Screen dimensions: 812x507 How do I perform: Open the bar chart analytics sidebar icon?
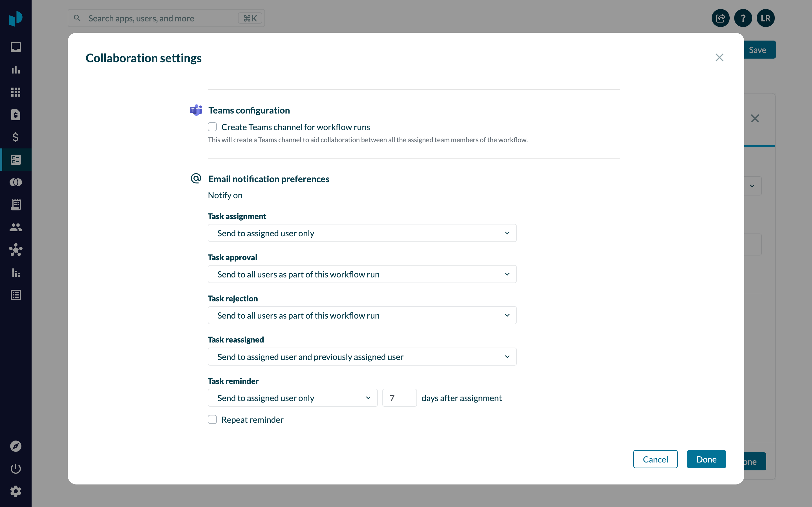(16, 69)
